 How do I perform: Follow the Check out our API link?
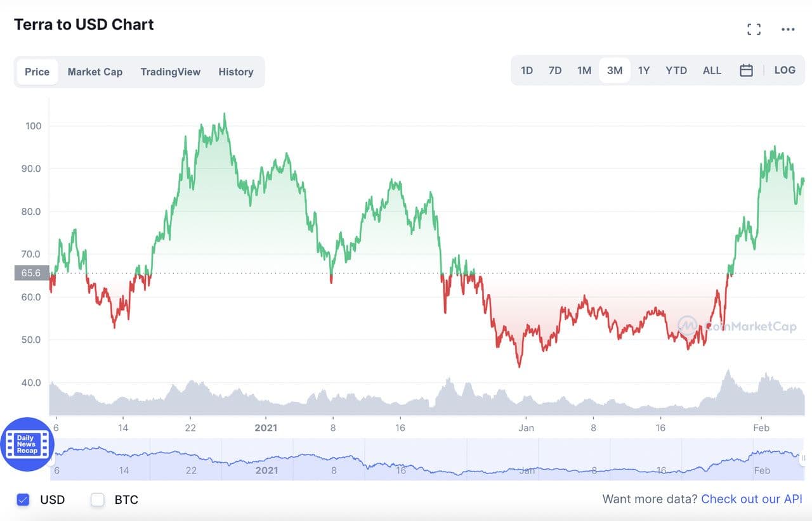[x=752, y=499]
